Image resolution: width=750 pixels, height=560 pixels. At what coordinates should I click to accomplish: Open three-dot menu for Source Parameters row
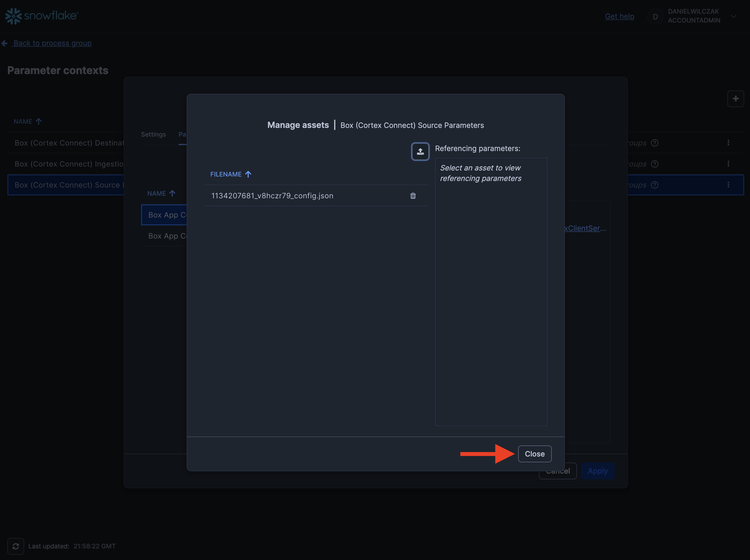click(728, 185)
